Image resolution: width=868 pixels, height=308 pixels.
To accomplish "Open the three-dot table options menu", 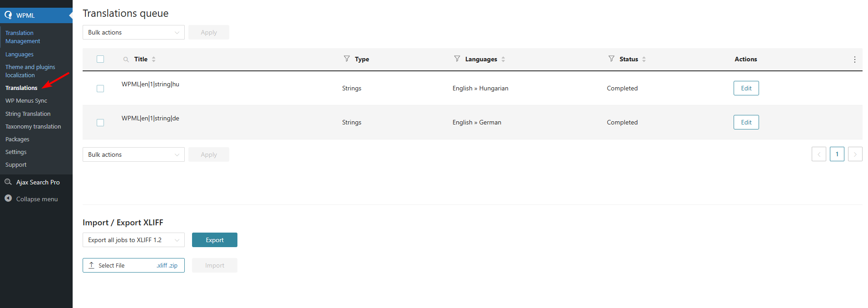I will 854,60.
